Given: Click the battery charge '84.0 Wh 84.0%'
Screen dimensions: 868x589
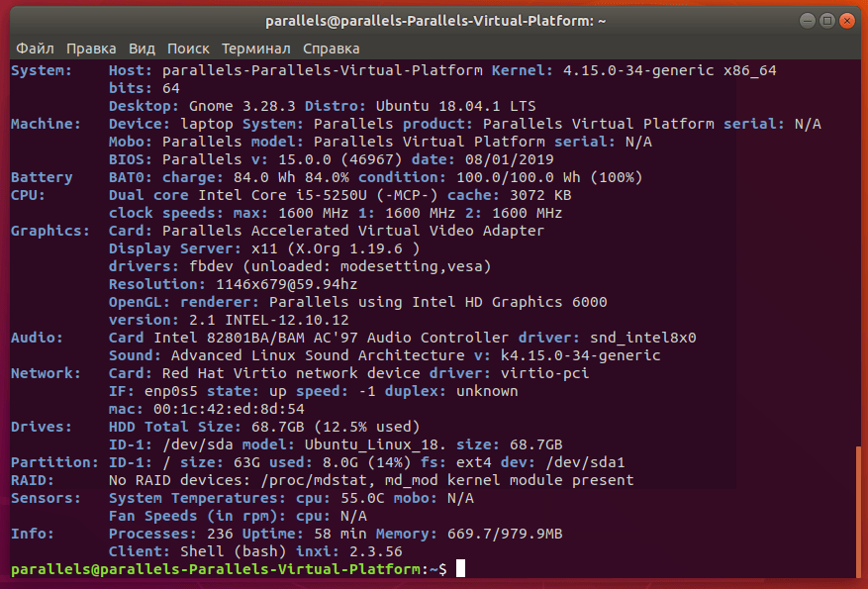Looking at the screenshot, I should point(291,177).
